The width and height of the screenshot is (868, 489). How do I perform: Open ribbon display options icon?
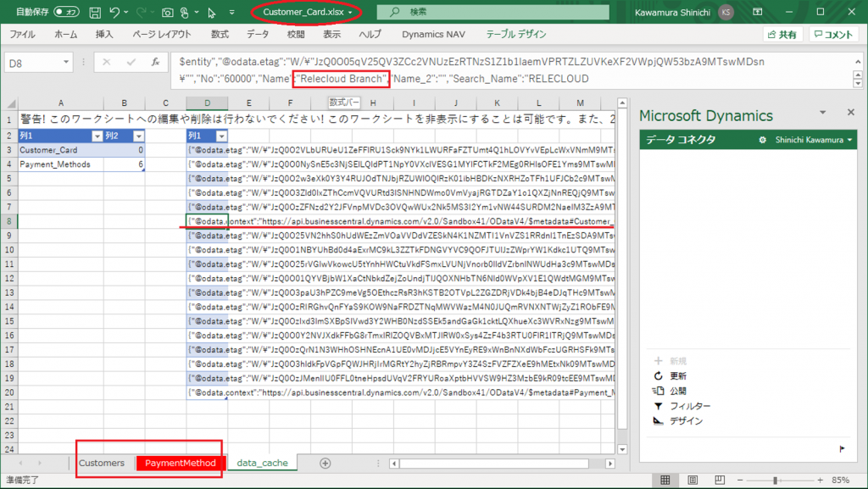pos(758,12)
